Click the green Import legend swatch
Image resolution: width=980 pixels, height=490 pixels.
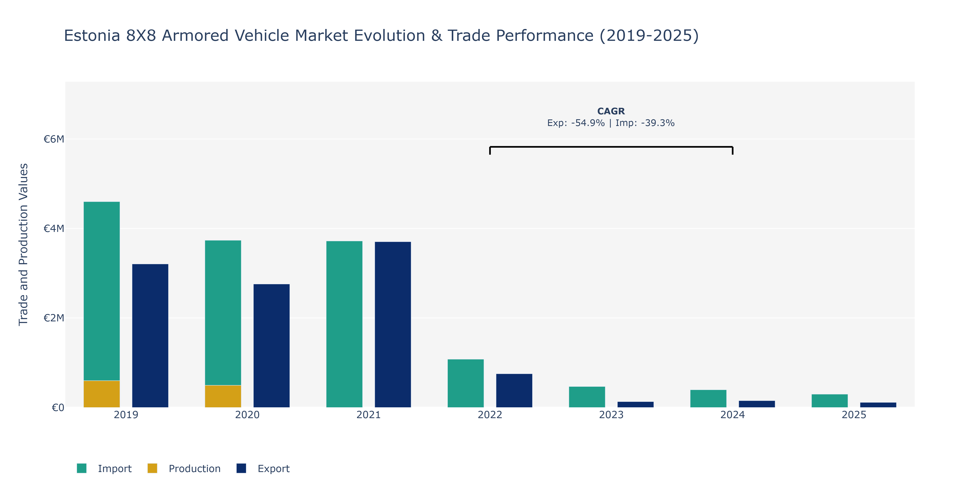(x=81, y=468)
